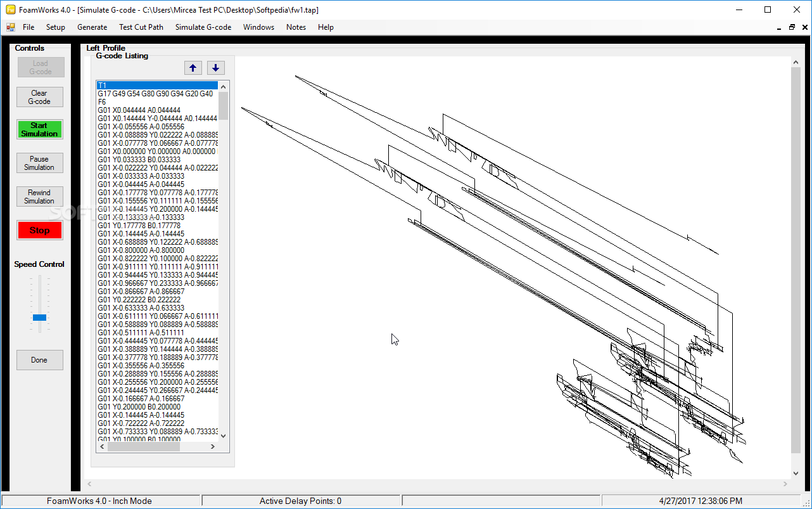Image resolution: width=812 pixels, height=509 pixels.
Task: Select line 'G01 Y0.177778 B0.177778'
Action: [x=157, y=225]
